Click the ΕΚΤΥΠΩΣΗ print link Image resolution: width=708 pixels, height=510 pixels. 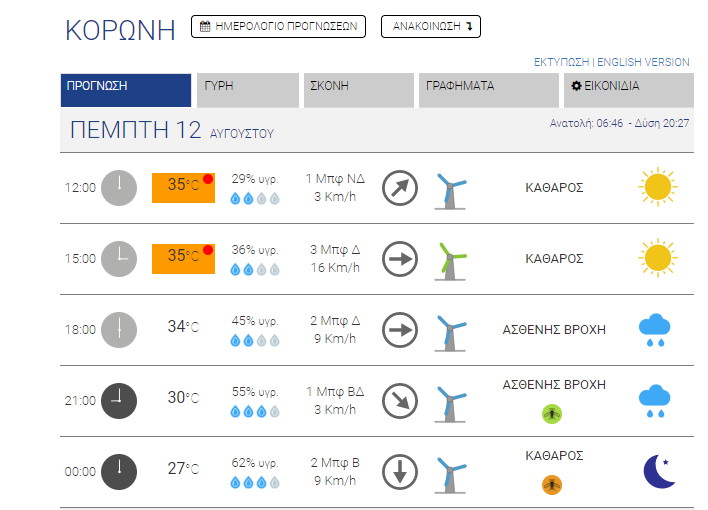[x=561, y=62]
